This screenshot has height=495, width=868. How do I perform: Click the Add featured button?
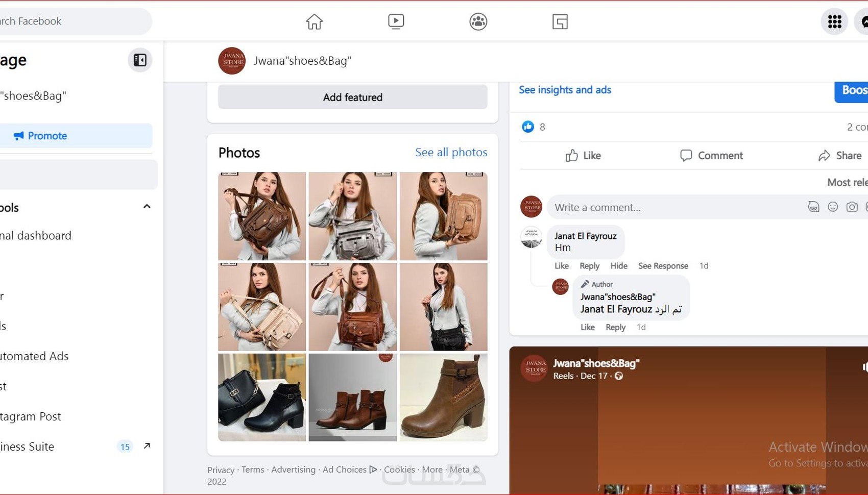[353, 97]
